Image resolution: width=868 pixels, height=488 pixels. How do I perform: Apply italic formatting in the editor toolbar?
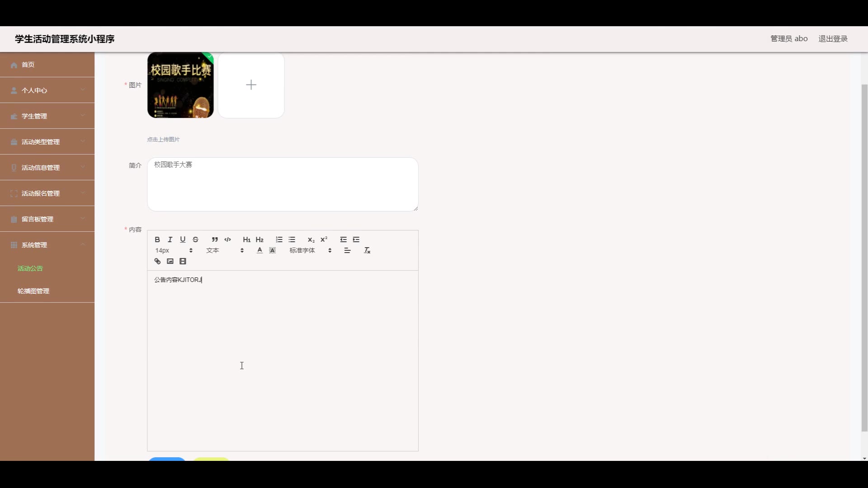170,239
